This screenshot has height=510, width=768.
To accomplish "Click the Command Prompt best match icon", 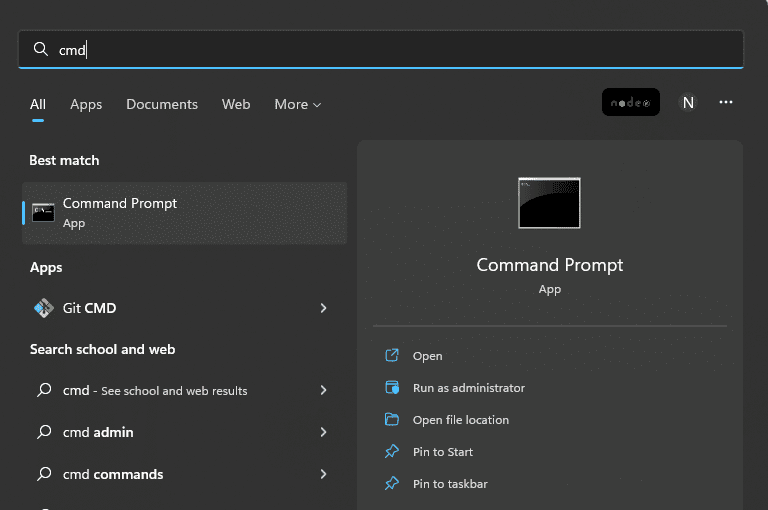I will click(x=43, y=213).
